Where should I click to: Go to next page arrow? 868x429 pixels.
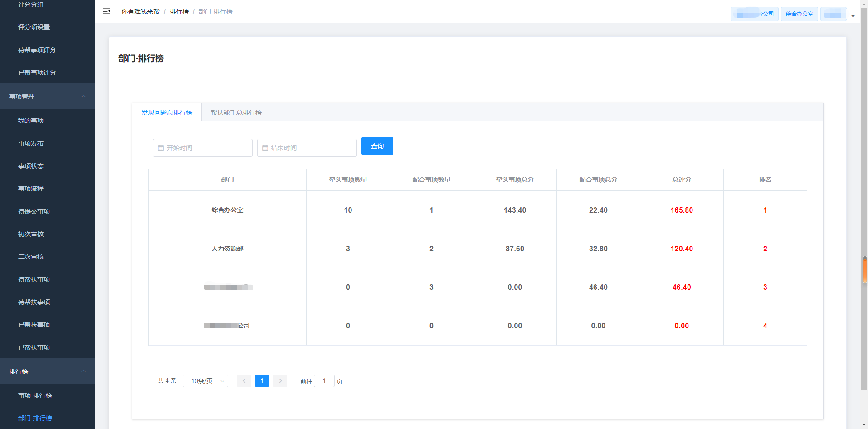pyautogui.click(x=280, y=381)
